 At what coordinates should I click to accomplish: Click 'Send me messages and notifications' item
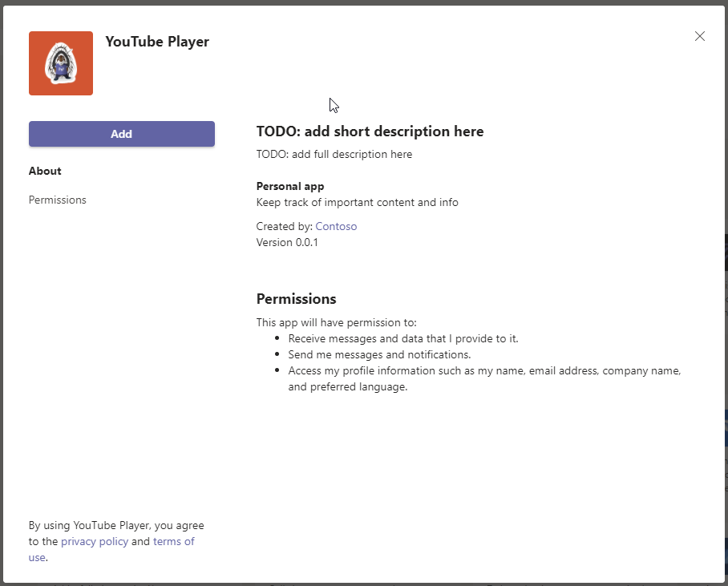[379, 355]
